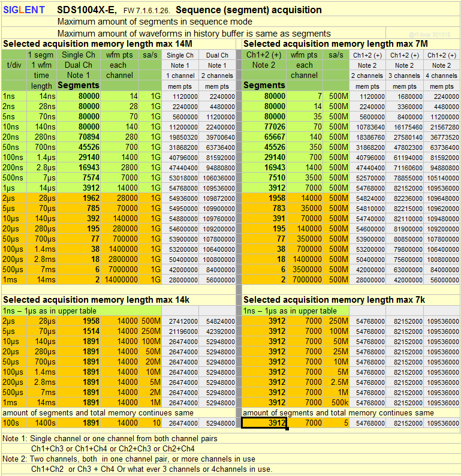The height and width of the screenshot is (476, 461).
Task: Select segments cell 70894
Action: (x=79, y=137)
